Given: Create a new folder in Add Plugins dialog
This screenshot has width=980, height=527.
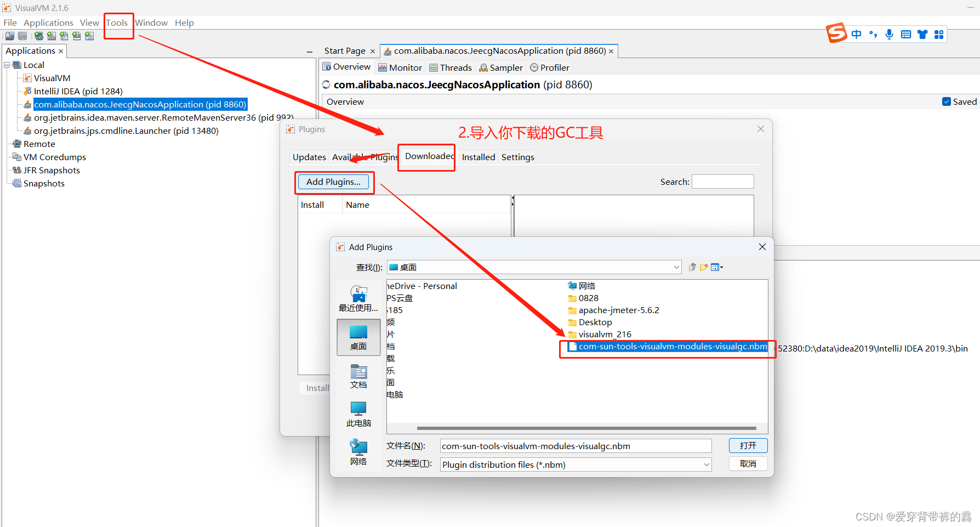Looking at the screenshot, I should click(x=704, y=267).
